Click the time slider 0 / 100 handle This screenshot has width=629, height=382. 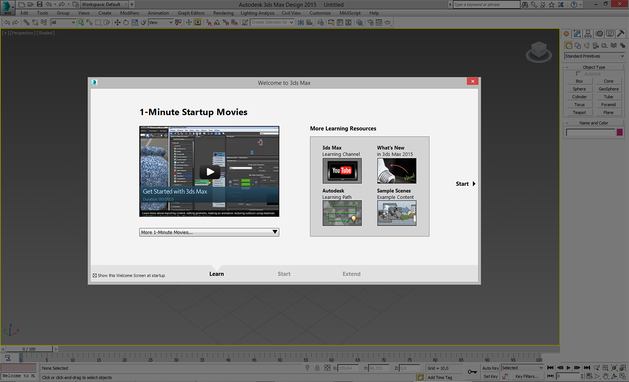pyautogui.click(x=28, y=349)
